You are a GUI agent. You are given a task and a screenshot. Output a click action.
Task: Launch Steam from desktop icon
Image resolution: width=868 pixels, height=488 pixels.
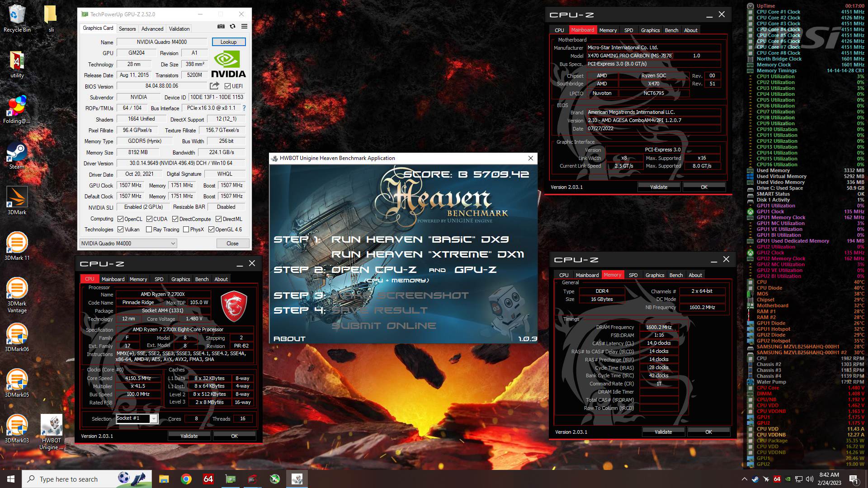click(17, 155)
